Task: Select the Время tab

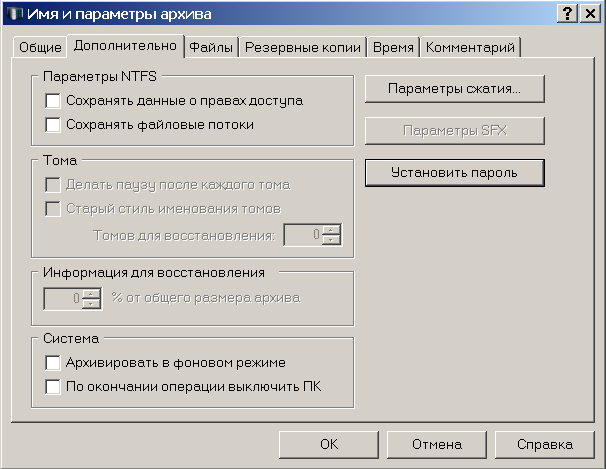Action: coord(393,47)
